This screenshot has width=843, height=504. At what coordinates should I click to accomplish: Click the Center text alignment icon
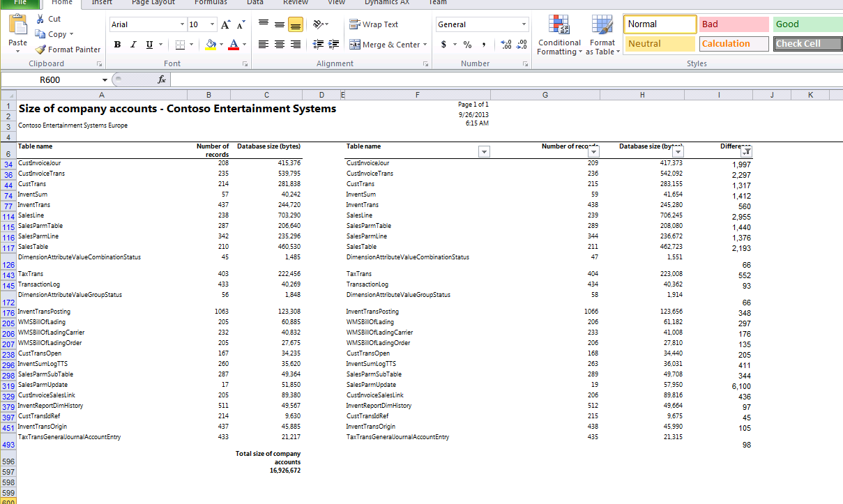[x=279, y=45]
